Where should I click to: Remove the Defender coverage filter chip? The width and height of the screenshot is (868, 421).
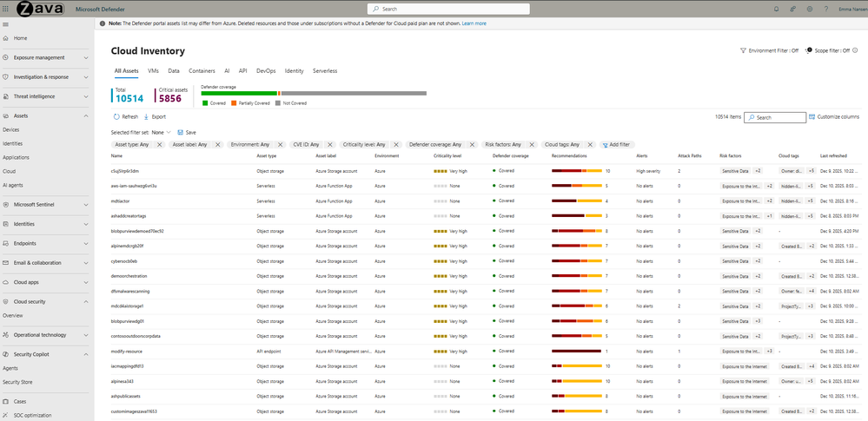click(472, 144)
